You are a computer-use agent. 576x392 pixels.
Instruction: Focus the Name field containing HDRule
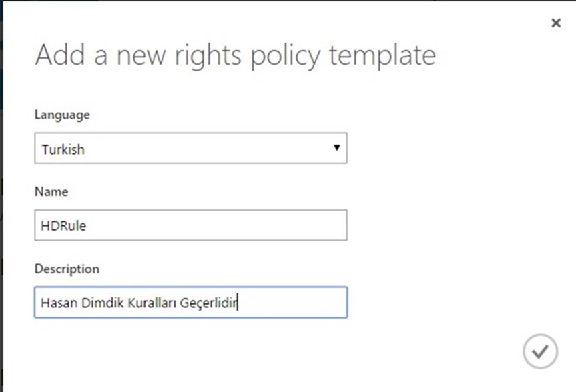(x=191, y=225)
